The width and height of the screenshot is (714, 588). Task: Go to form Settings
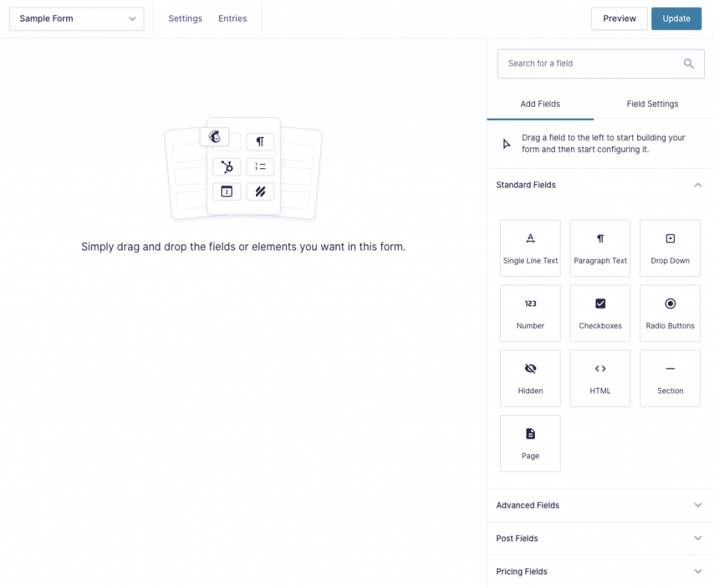185,18
